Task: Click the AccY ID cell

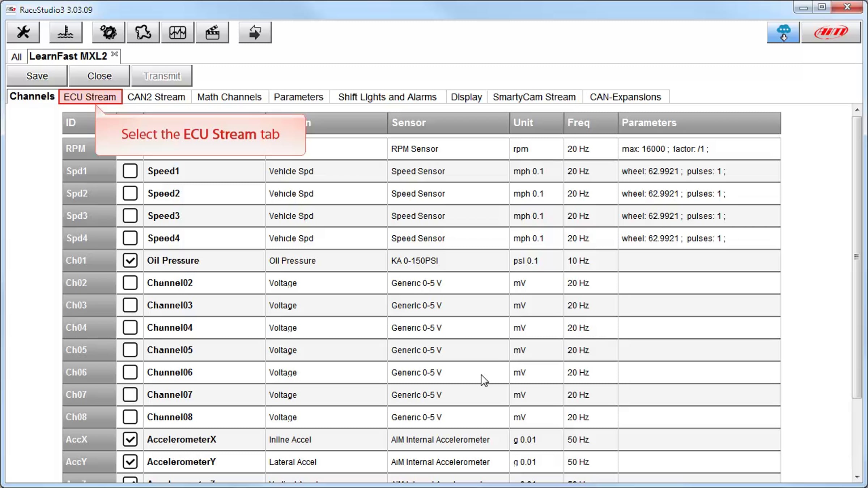Action: point(89,462)
